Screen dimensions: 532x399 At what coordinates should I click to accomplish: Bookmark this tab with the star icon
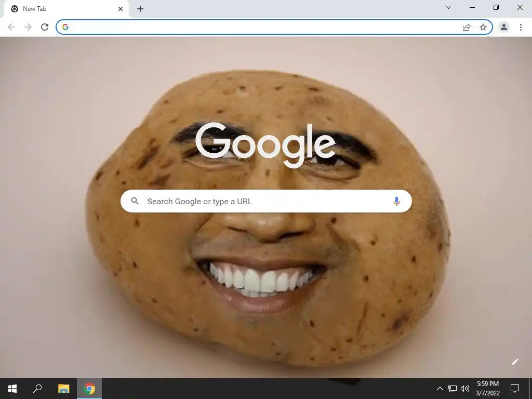pos(483,27)
